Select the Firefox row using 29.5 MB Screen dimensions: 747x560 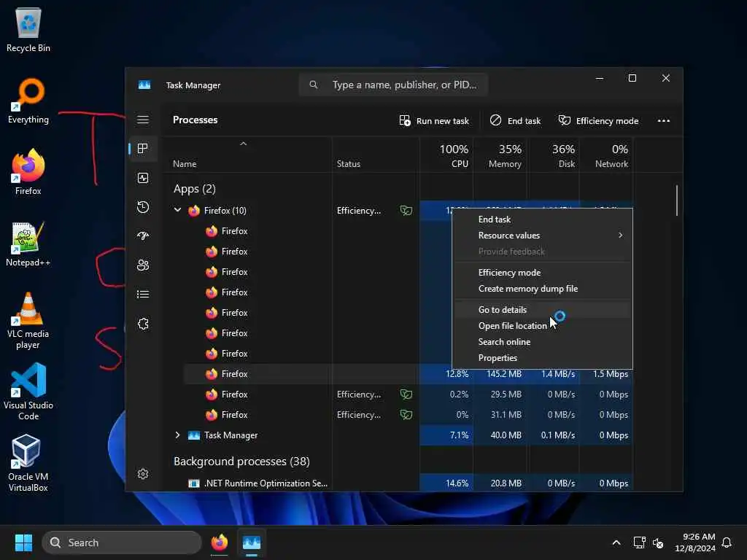tap(409, 394)
